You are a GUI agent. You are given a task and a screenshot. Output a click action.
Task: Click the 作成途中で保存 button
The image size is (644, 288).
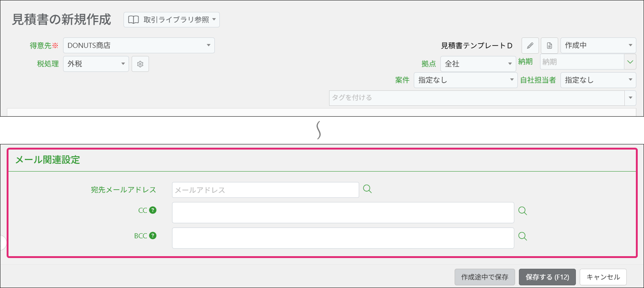[484, 277]
